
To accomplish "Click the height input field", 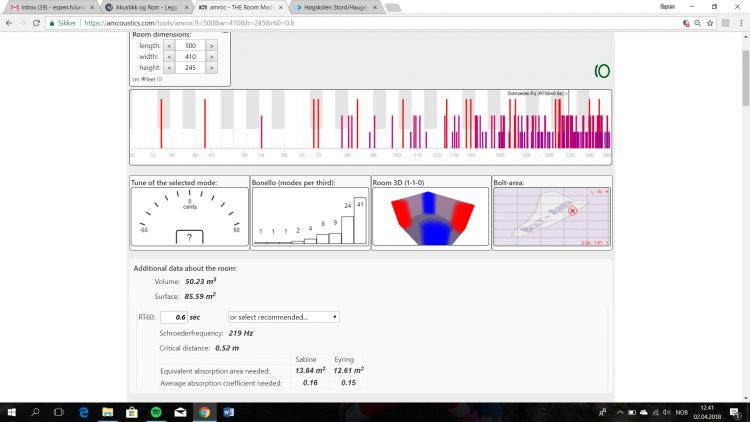I will [190, 68].
